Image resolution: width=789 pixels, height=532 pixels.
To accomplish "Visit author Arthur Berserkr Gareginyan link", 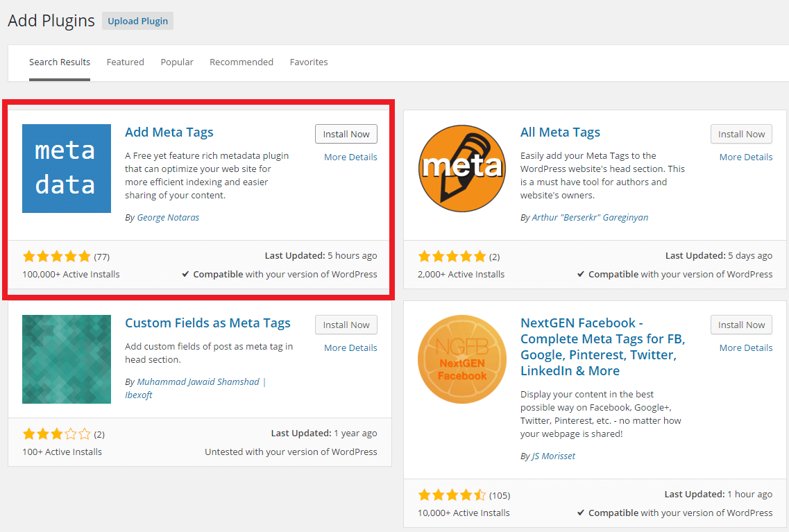I will 591,218.
